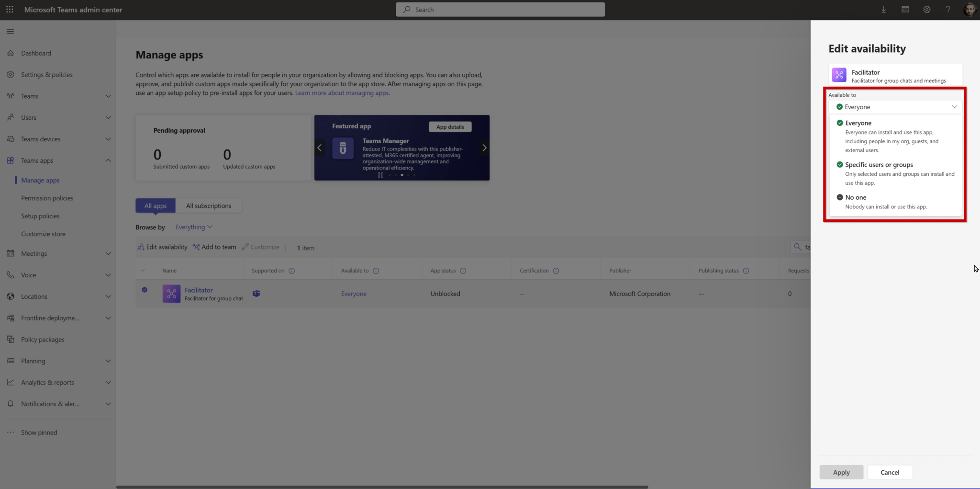This screenshot has height=489, width=980.
Task: Collapse the sidebar using the hamburger icon
Action: pos(10,31)
